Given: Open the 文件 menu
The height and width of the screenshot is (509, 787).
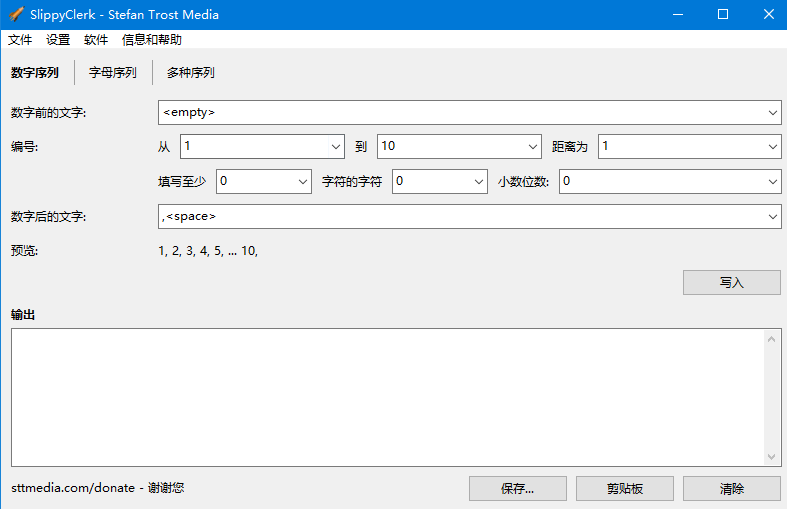Looking at the screenshot, I should click(20, 40).
